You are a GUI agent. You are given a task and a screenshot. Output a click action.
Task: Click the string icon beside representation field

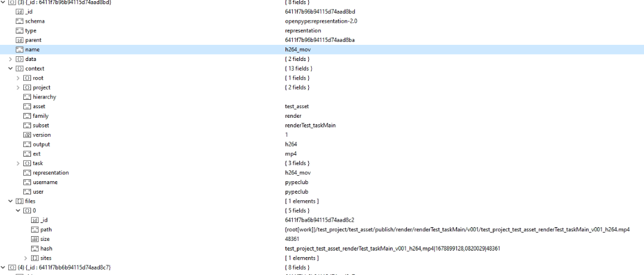click(x=27, y=172)
